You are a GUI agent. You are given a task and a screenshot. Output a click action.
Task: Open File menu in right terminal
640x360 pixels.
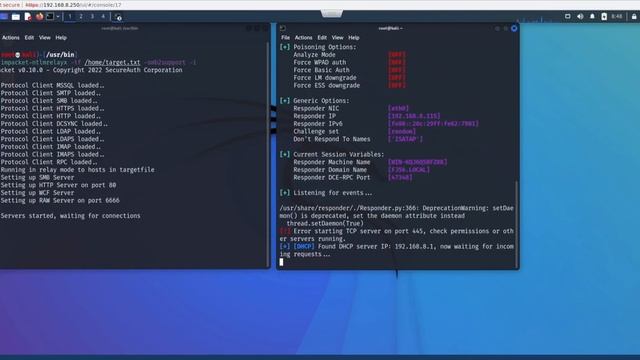click(285, 38)
